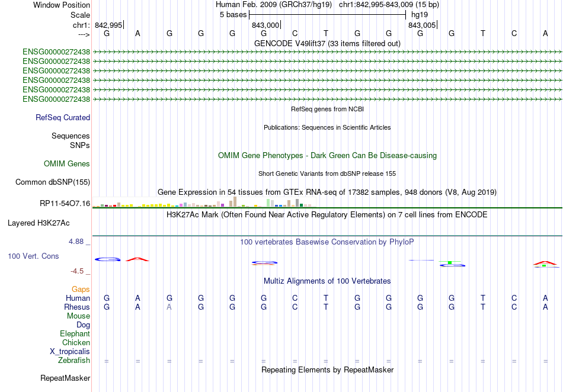Click the Scale label at the top left
The image size is (563, 392).
pos(80,15)
